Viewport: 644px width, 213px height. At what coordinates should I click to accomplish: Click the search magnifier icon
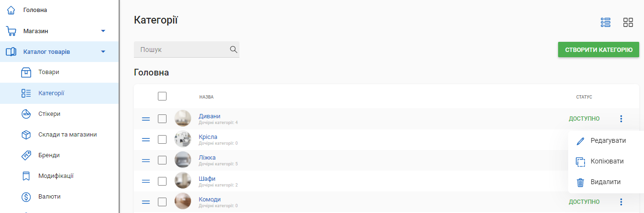[x=234, y=49]
